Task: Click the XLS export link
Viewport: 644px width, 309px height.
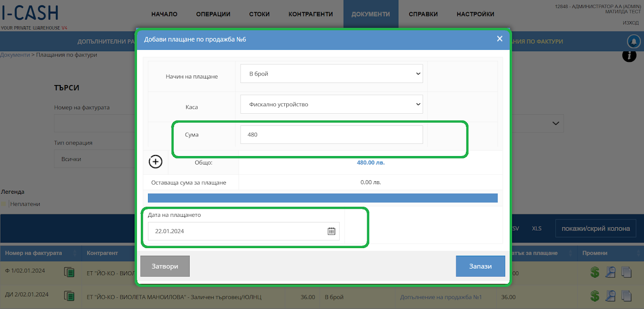Action: [537, 228]
